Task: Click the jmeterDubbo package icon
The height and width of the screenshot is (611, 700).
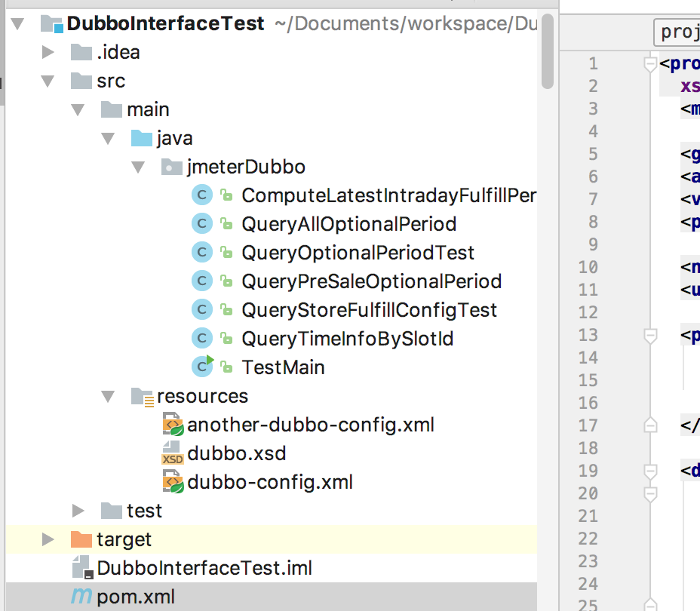Action: pyautogui.click(x=171, y=167)
